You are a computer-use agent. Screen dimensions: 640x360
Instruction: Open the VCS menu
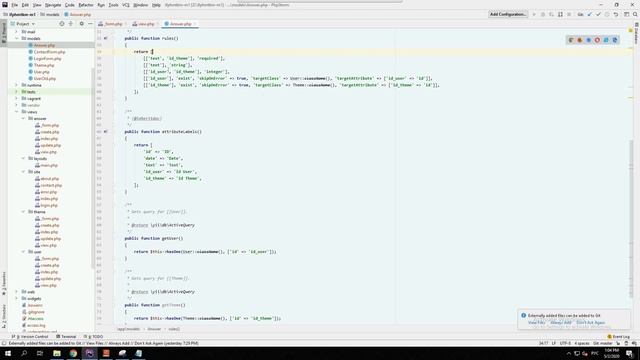126,5
